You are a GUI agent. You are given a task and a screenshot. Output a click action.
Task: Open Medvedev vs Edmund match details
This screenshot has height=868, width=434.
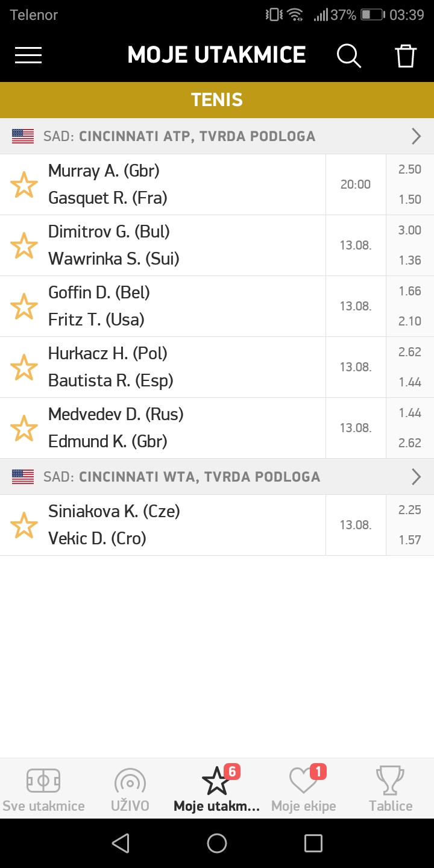181,428
